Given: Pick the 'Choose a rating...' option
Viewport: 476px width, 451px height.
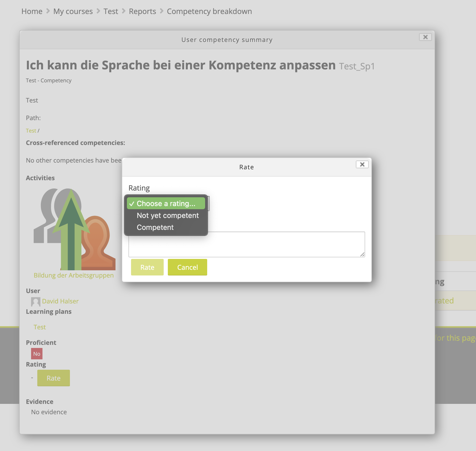Looking at the screenshot, I should pyautogui.click(x=166, y=203).
